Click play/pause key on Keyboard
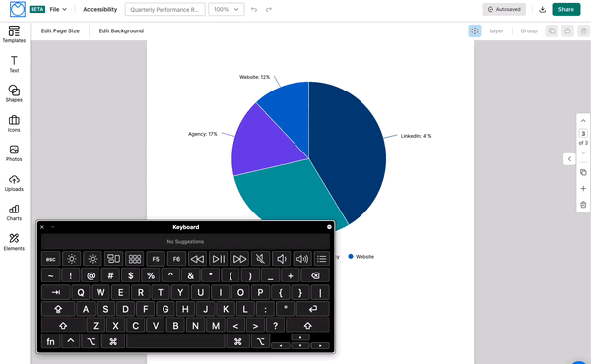This screenshot has height=364, width=591. [x=219, y=259]
